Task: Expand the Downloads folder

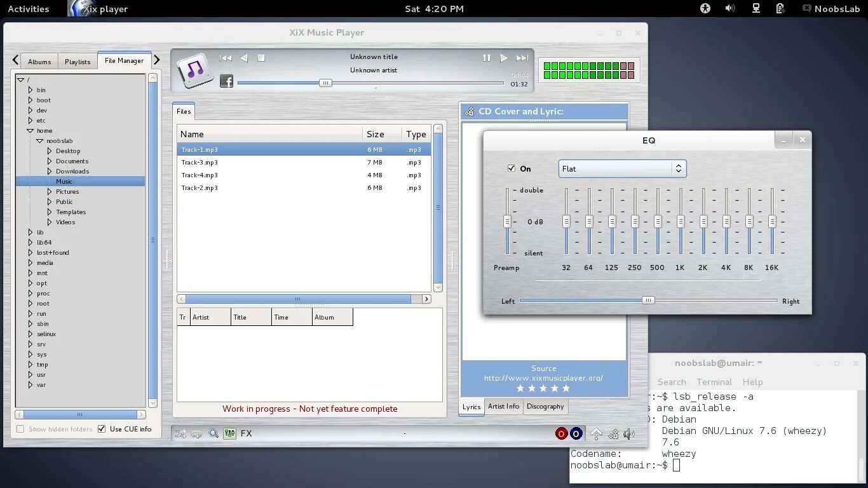Action: (50, 172)
